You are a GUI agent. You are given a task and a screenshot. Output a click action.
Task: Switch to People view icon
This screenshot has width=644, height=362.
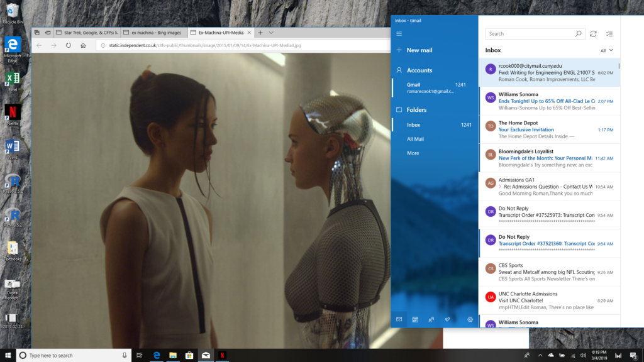point(431,319)
